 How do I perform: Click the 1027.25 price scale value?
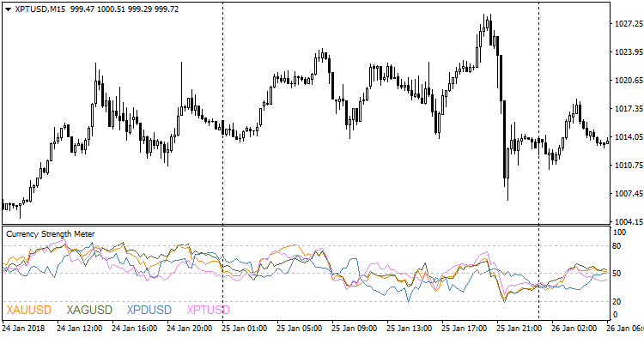pos(629,24)
